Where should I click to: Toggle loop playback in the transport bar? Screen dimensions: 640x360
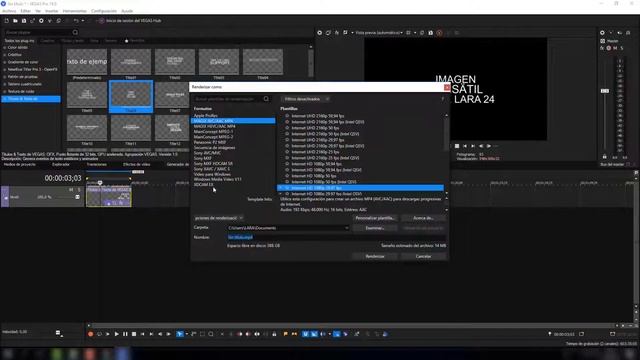pos(99,334)
